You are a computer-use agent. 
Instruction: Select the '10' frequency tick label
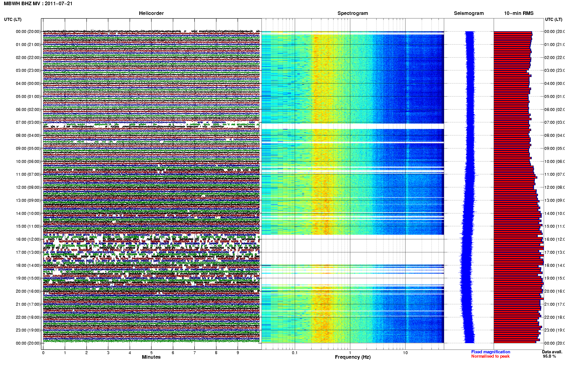click(405, 353)
